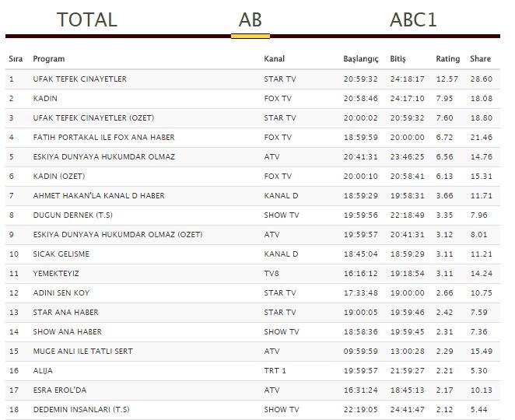
Task: Sort by Share column header
Action: tap(480, 59)
